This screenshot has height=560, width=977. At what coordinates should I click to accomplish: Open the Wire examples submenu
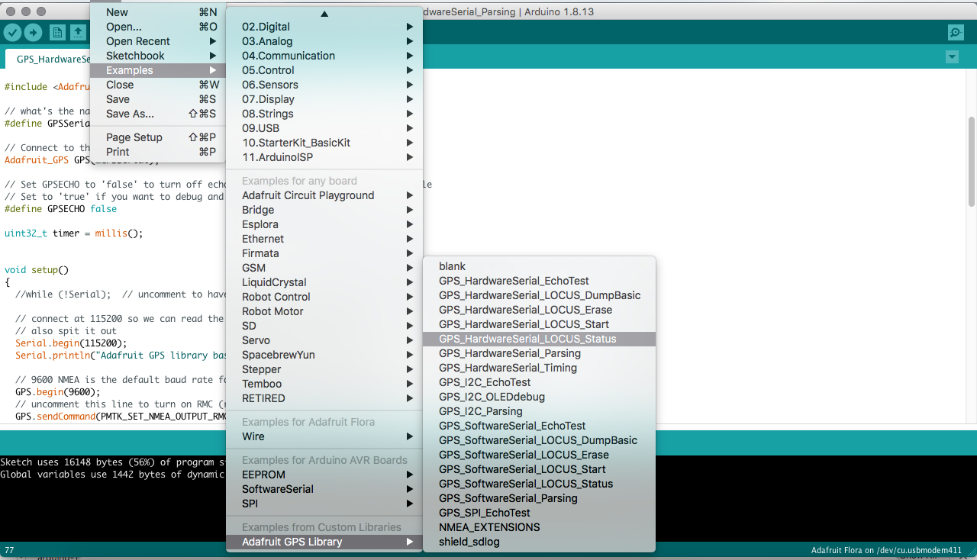point(324,436)
